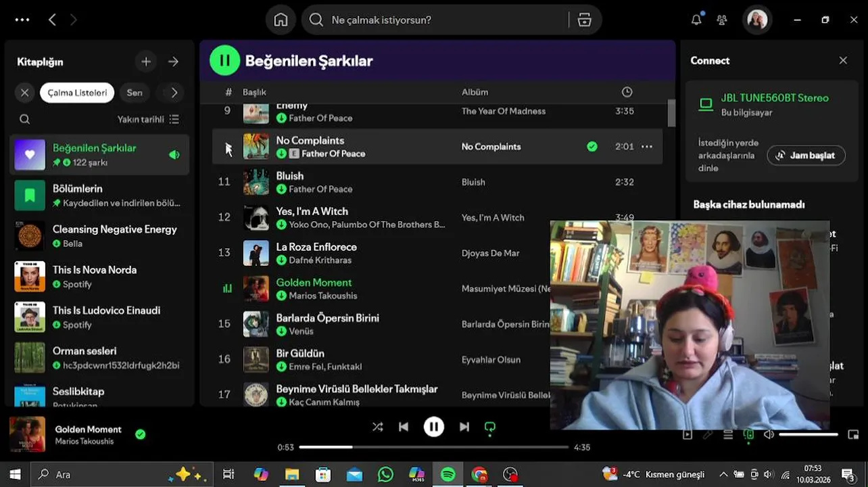
Task: Open Friend Activity icon
Action: click(x=722, y=20)
